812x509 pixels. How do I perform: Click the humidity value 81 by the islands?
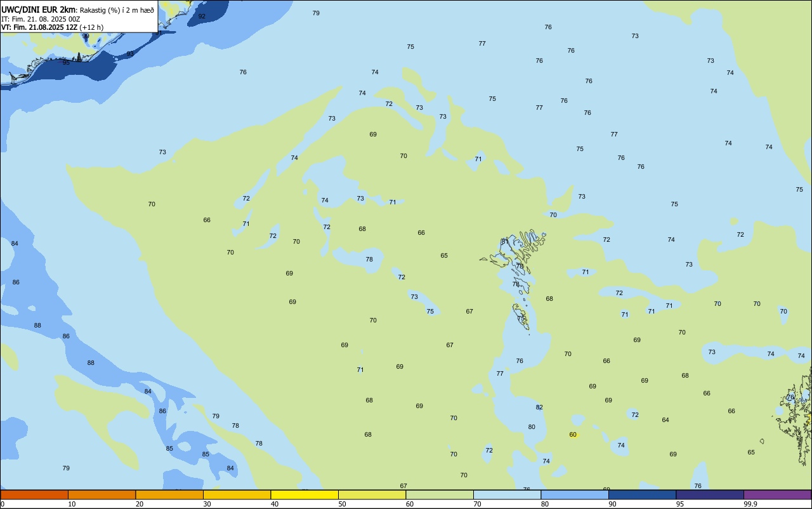point(505,242)
